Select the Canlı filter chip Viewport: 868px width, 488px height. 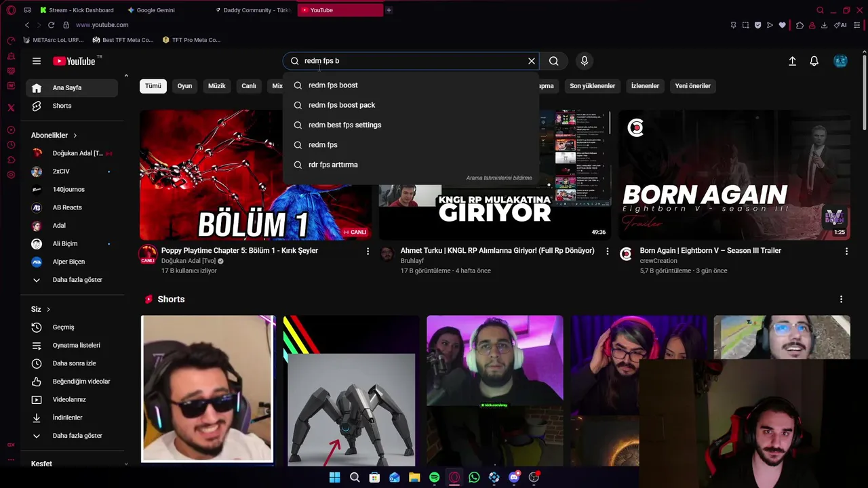pos(249,86)
